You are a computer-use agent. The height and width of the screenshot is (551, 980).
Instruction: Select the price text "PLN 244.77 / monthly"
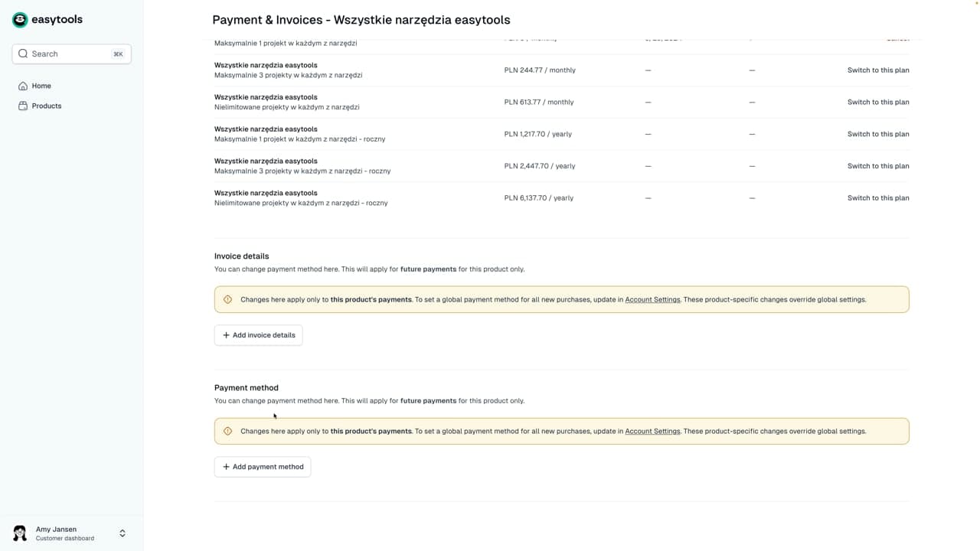[540, 70]
